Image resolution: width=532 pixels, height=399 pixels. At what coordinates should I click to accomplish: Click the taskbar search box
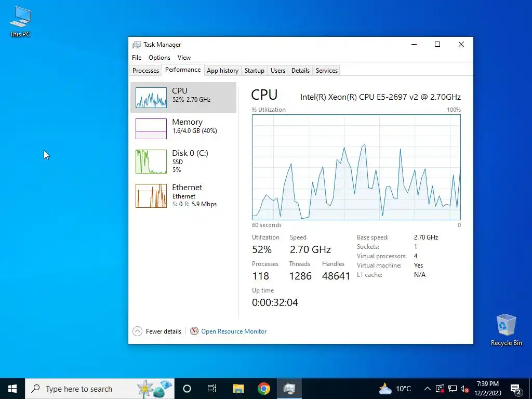100,389
